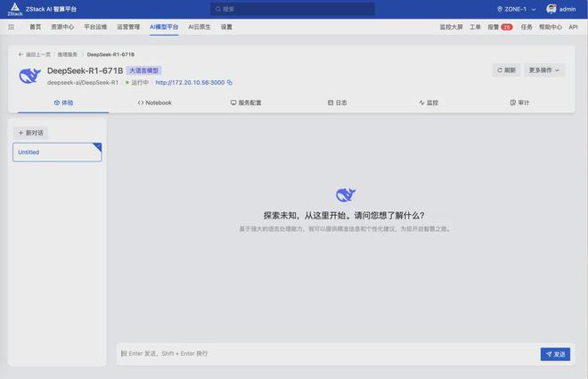Click the whale logo in chat area

point(345,195)
